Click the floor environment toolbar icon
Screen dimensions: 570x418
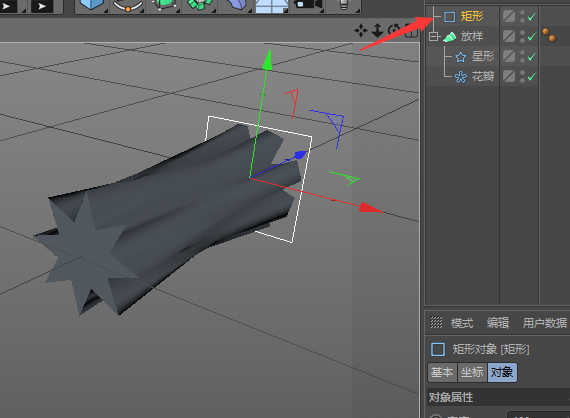[x=272, y=5]
